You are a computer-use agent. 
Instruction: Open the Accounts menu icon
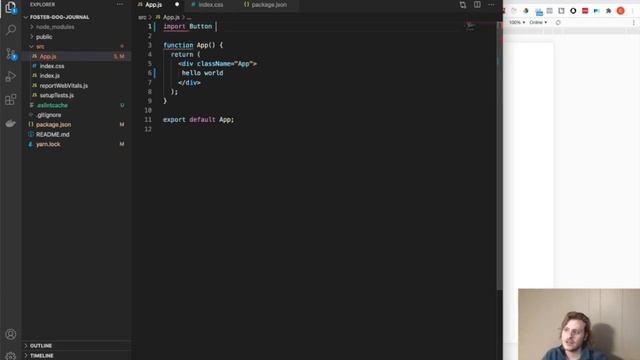click(x=11, y=334)
